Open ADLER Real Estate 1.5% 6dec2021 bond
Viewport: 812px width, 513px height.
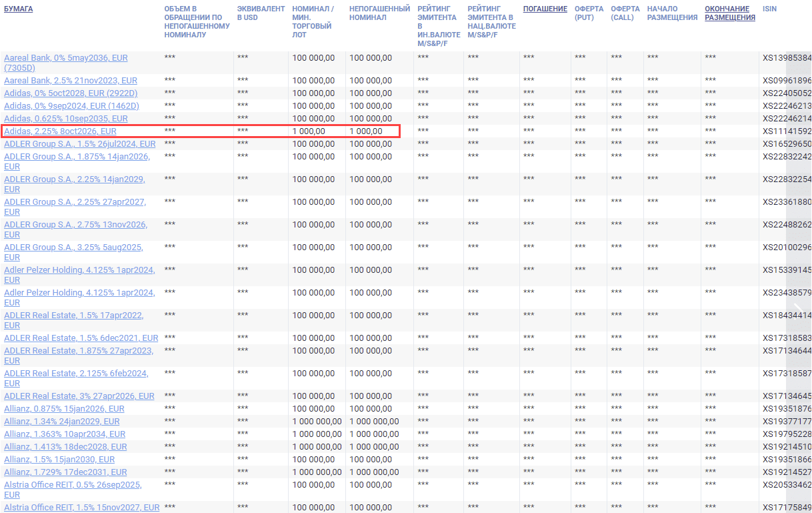click(81, 338)
